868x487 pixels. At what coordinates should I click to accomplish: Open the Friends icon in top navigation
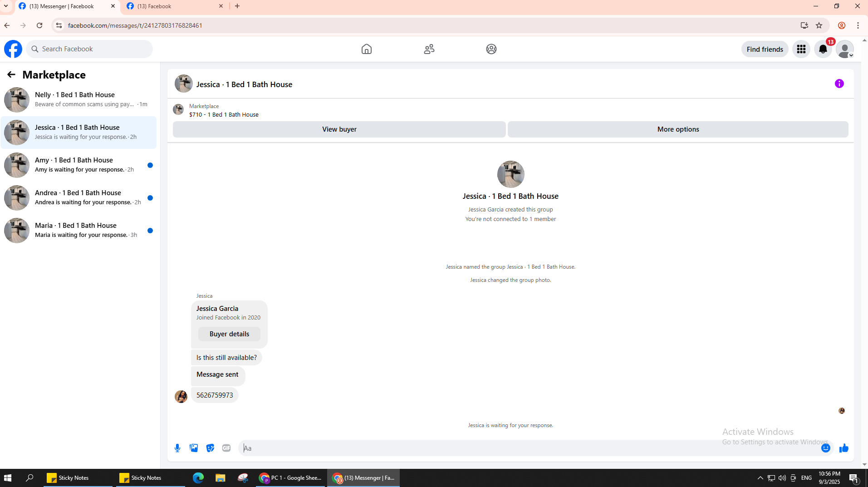tap(429, 49)
